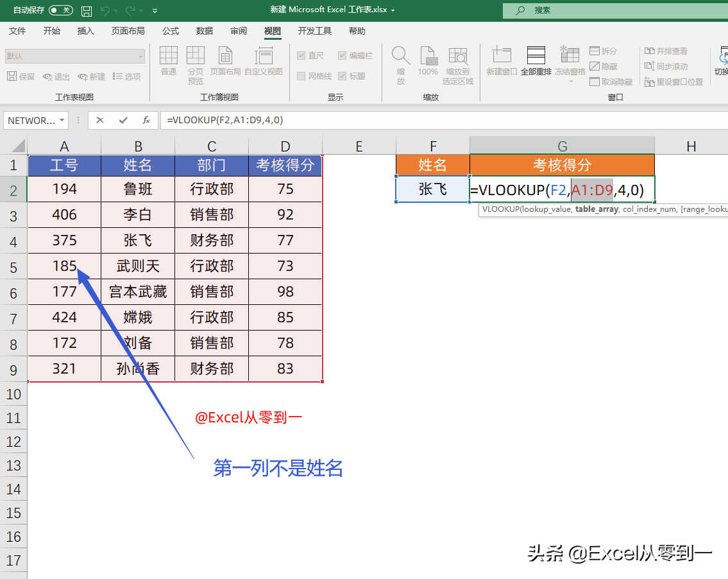Toggle the Gridlines (网格线) checkbox
The width and height of the screenshot is (728, 579).
301,76
